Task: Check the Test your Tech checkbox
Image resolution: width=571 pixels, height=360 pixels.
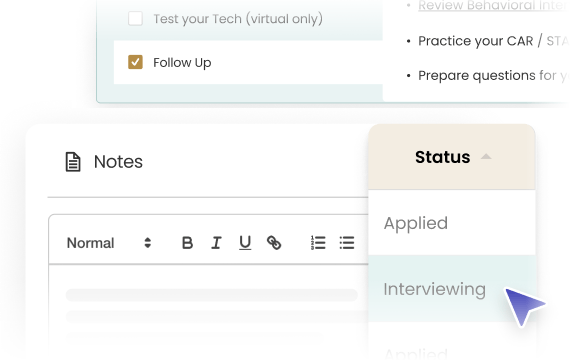Action: [135, 19]
